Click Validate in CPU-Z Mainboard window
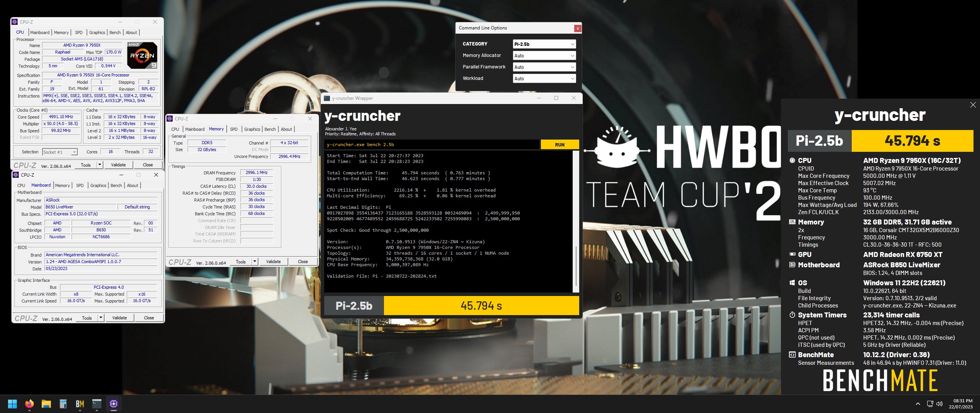 point(119,318)
